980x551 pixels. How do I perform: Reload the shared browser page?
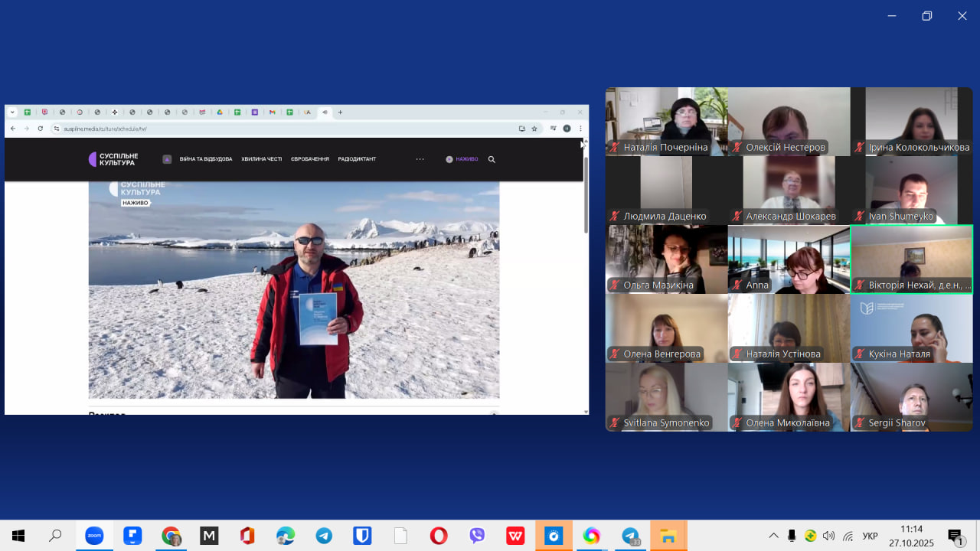pyautogui.click(x=41, y=129)
